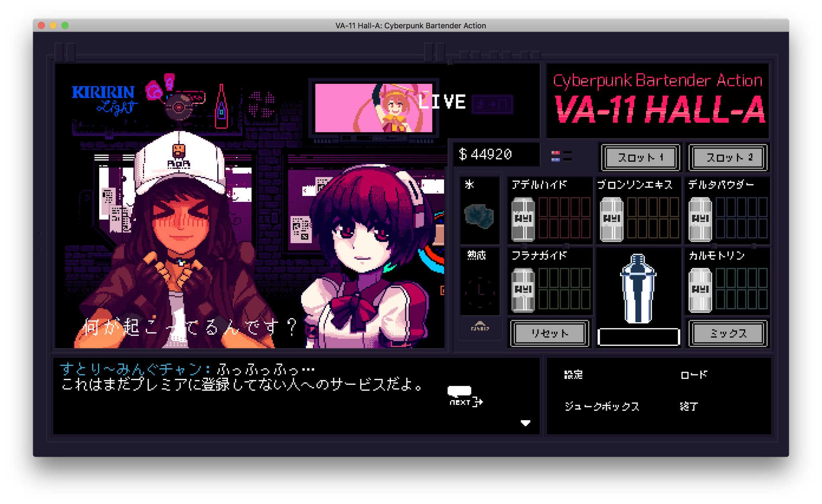Mix the drink with the ミックス button
Screen dimensions: 822x504
pos(728,333)
